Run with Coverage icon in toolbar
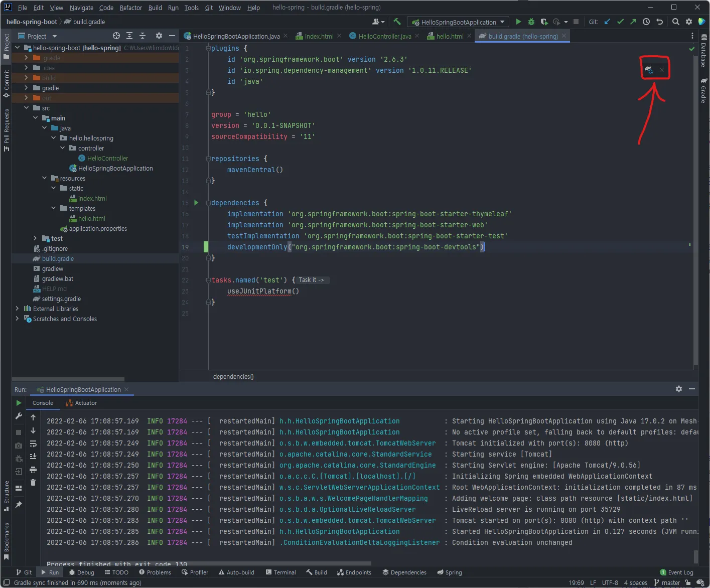The image size is (710, 588). (x=544, y=22)
